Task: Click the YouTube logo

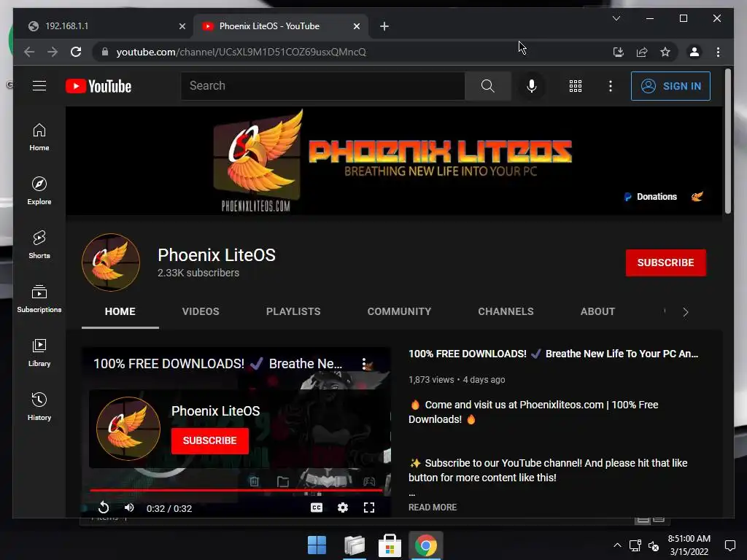Action: (x=98, y=86)
